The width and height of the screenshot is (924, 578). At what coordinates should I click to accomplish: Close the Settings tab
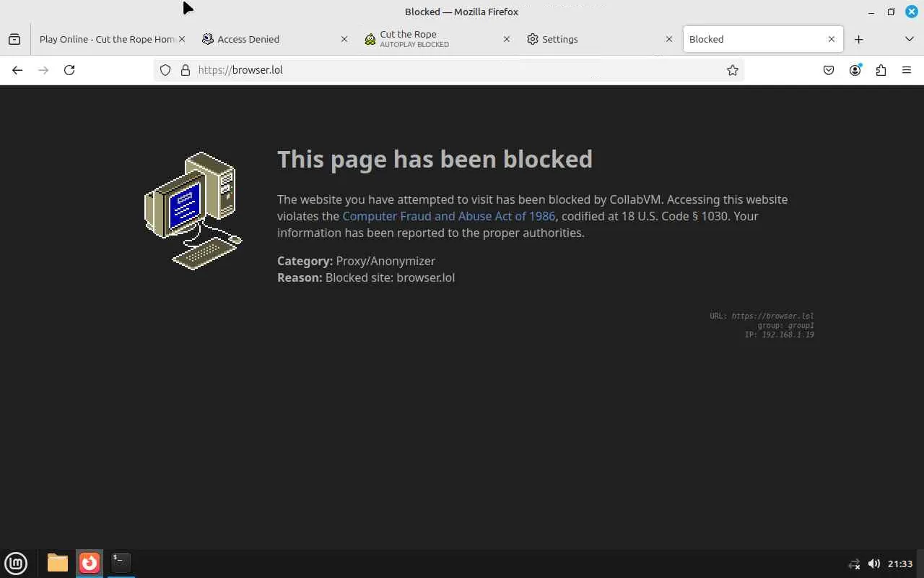click(669, 39)
